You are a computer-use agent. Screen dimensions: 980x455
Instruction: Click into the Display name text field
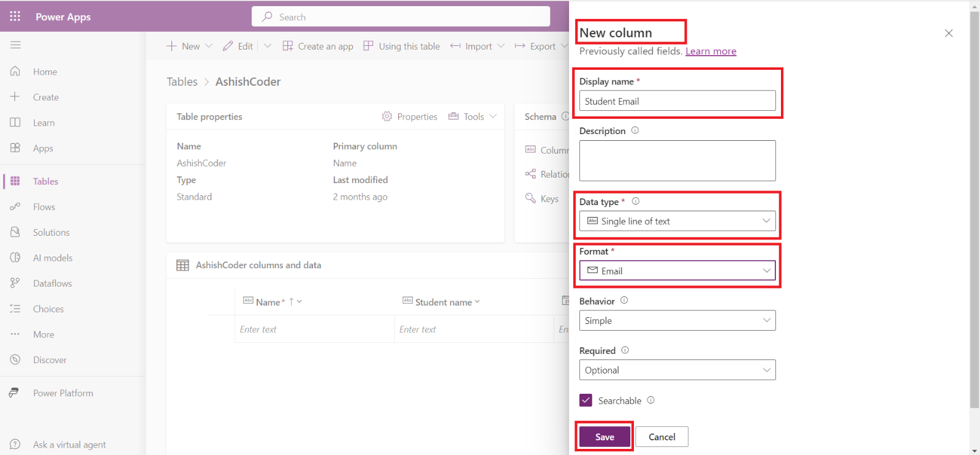click(677, 101)
